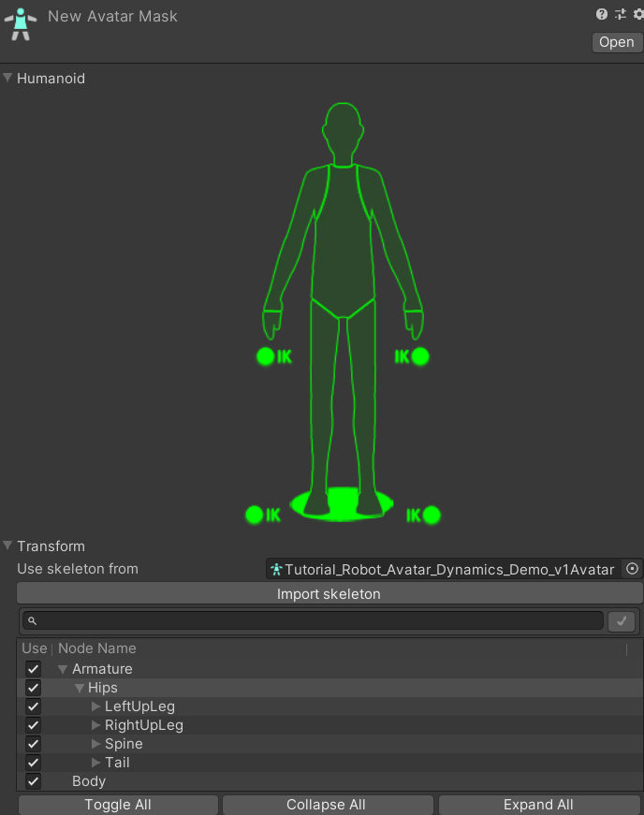644x815 pixels.
Task: Toggle the right-hand IK circle beside the hand
Action: (420, 357)
